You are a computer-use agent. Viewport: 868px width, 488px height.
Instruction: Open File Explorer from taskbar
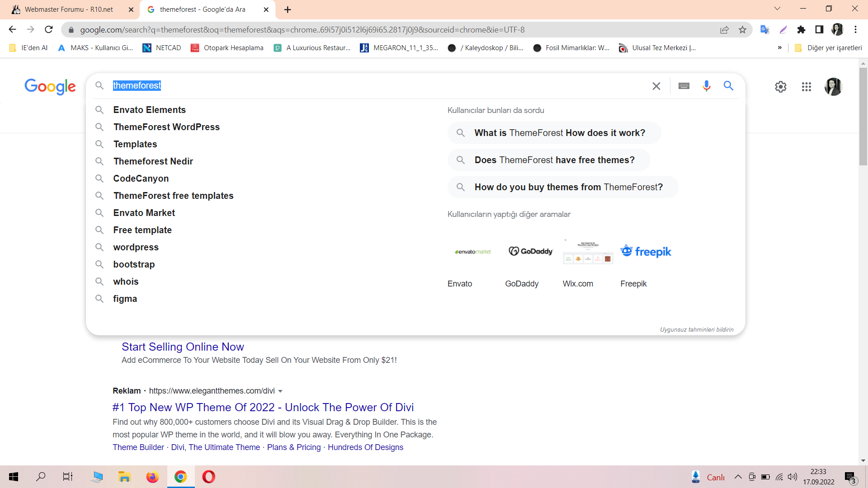pos(124,477)
